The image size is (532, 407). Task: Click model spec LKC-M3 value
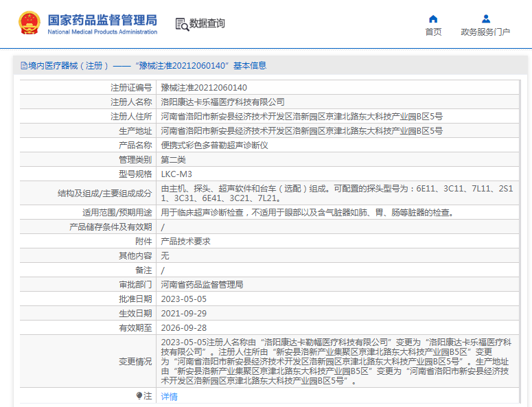[x=176, y=174]
